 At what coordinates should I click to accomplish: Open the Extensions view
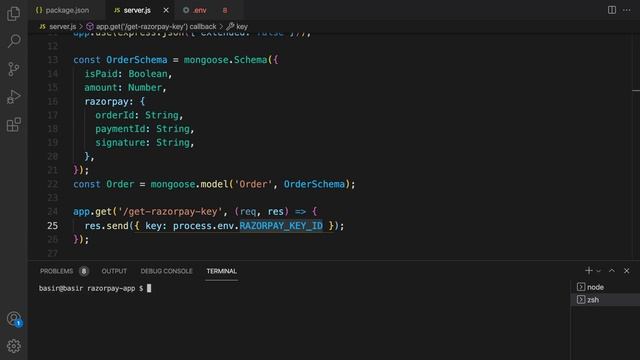(13, 124)
